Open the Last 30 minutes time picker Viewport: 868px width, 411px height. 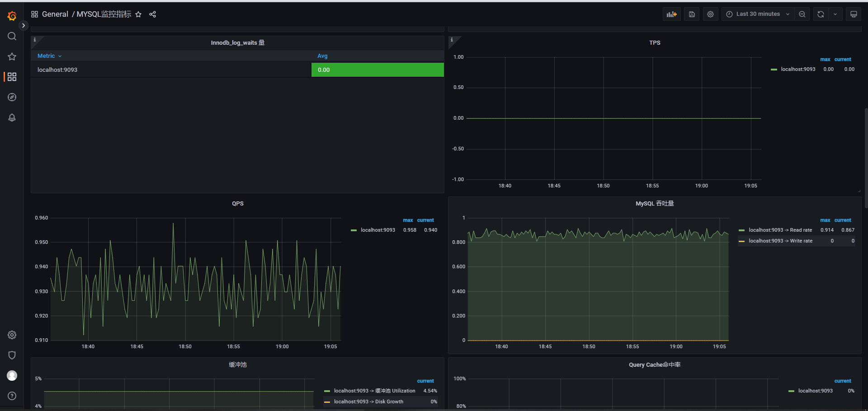point(758,14)
